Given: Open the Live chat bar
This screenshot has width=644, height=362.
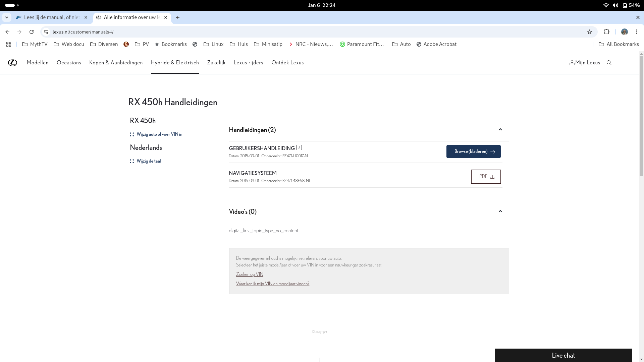Looking at the screenshot, I should tap(563, 355).
